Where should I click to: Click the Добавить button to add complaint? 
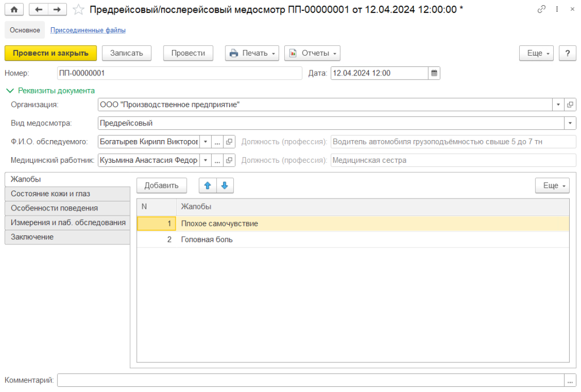click(161, 186)
